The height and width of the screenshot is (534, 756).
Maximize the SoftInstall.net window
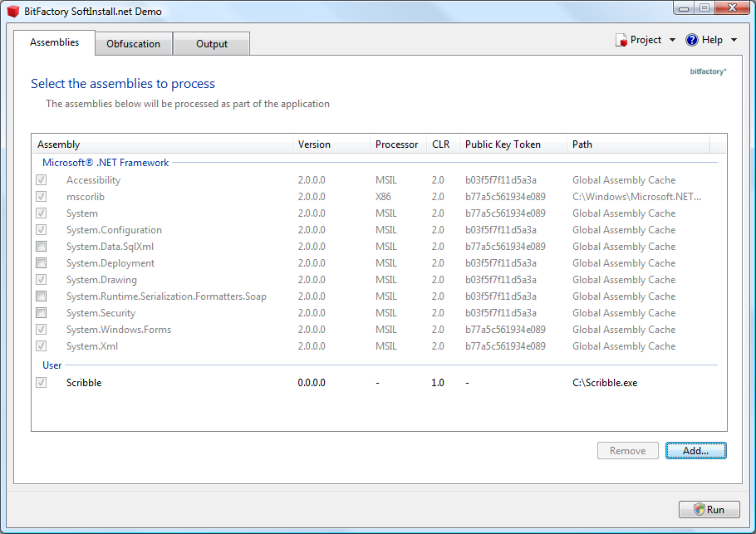point(704,7)
